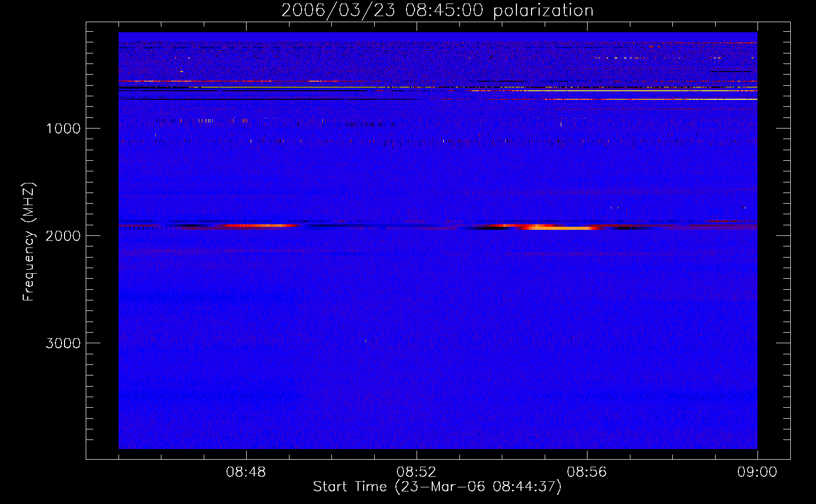Click the 08:52 time axis label

[417, 472]
